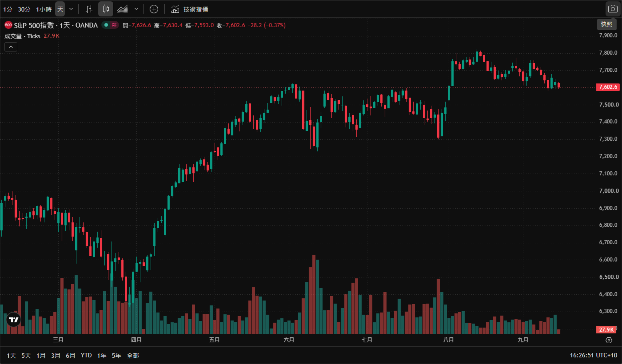Image resolution: width=622 pixels, height=364 pixels.
Task: Click the 三月 time axis label
Action: pos(58,340)
